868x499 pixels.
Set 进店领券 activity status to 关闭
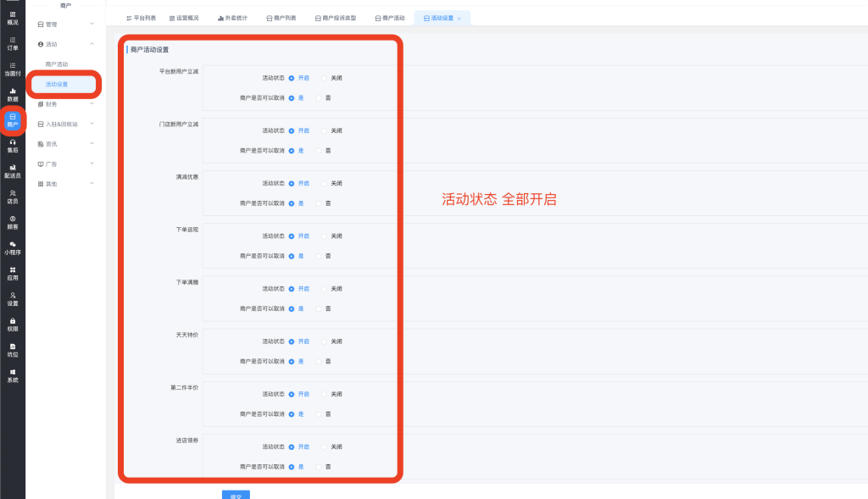coord(325,446)
